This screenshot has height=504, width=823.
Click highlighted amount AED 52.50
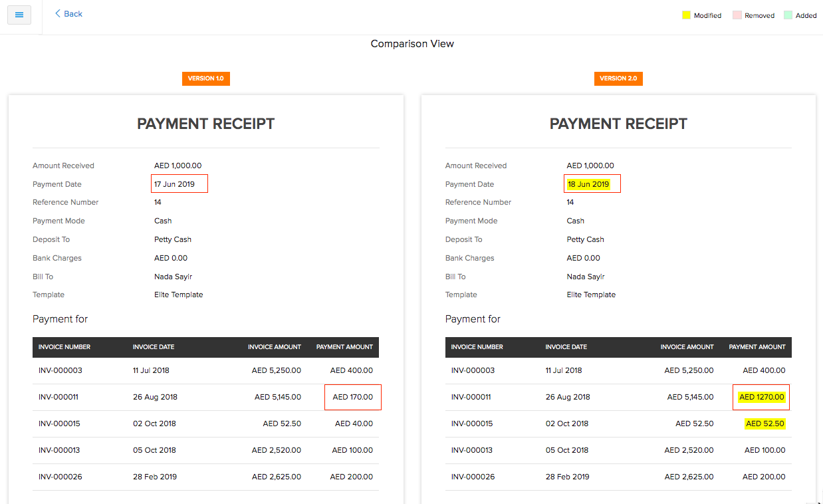pyautogui.click(x=765, y=424)
